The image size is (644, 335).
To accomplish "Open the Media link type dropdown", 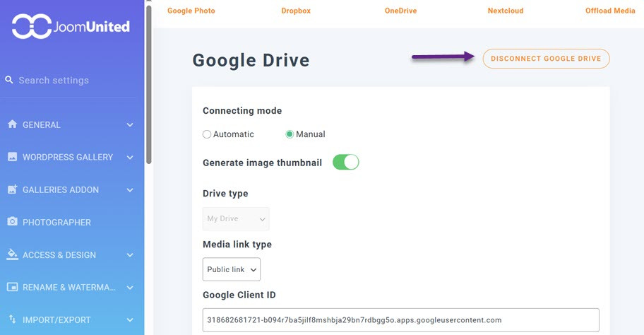I will coord(232,269).
